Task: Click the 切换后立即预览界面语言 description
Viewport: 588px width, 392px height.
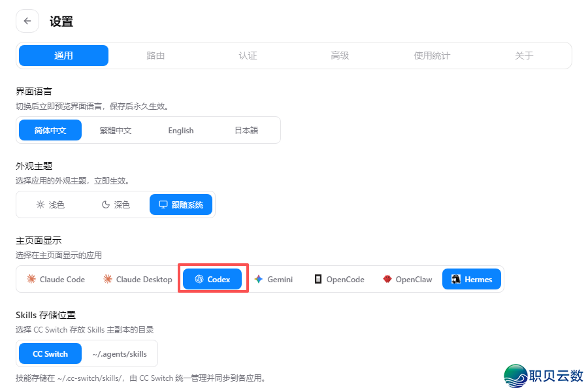Action: pos(93,106)
